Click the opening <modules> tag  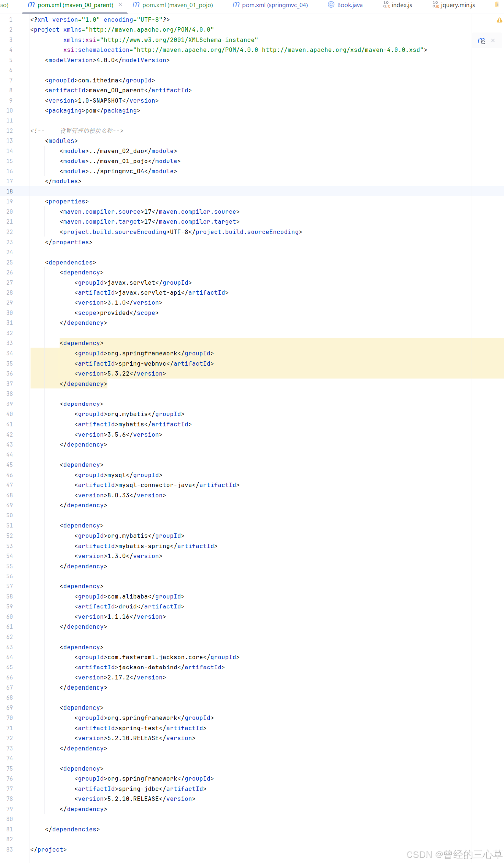(61, 141)
